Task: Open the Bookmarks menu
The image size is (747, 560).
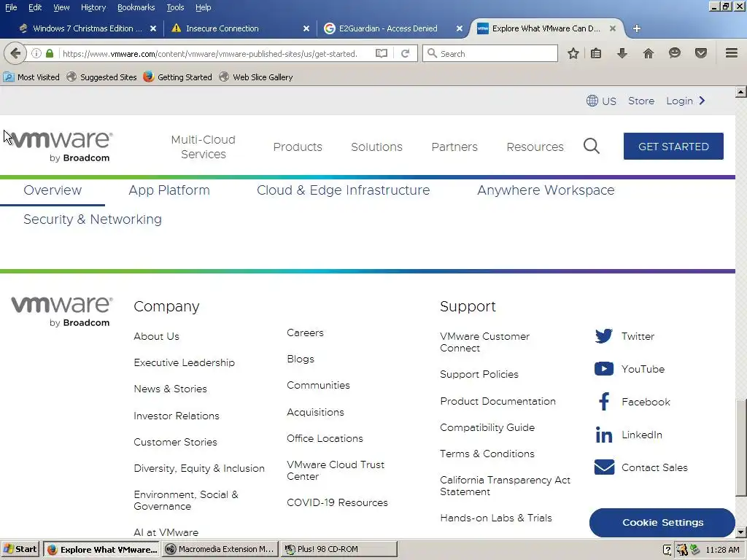Action: 136,7
